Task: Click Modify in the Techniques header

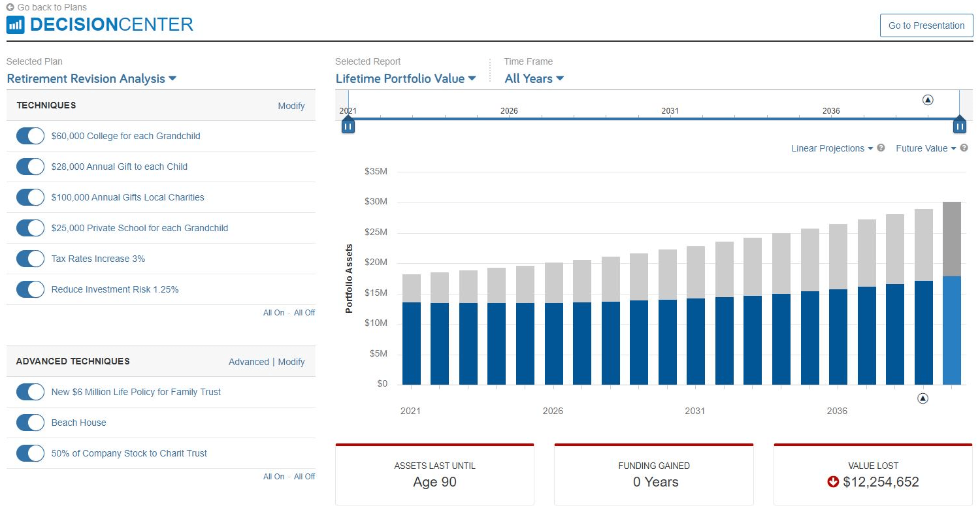Action: point(291,106)
